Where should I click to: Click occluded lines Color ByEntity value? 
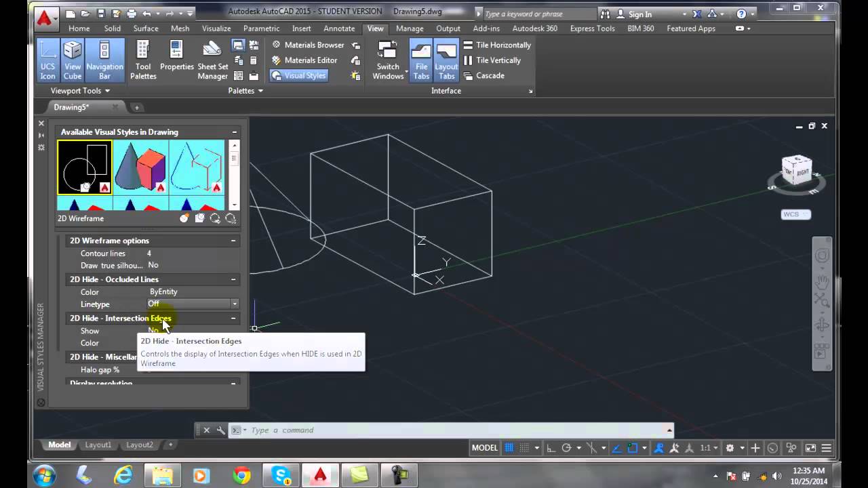[163, 291]
